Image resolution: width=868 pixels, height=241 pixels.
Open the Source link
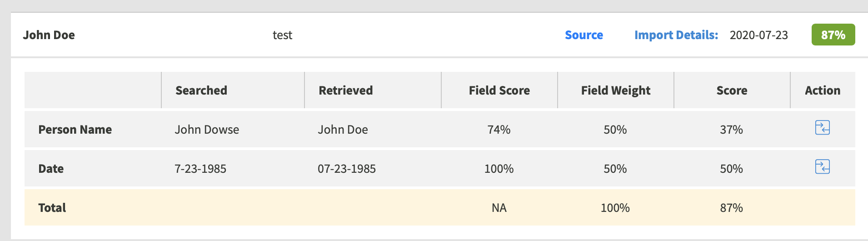click(x=584, y=35)
